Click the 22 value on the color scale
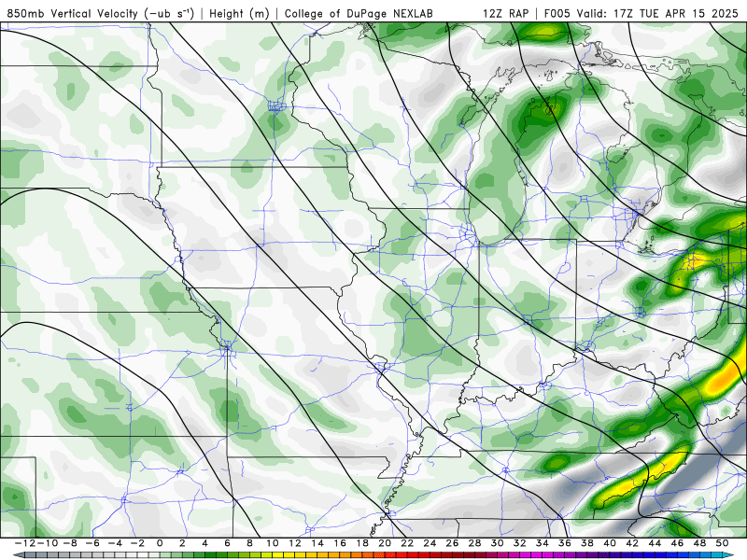The height and width of the screenshot is (560, 747). coord(407,543)
